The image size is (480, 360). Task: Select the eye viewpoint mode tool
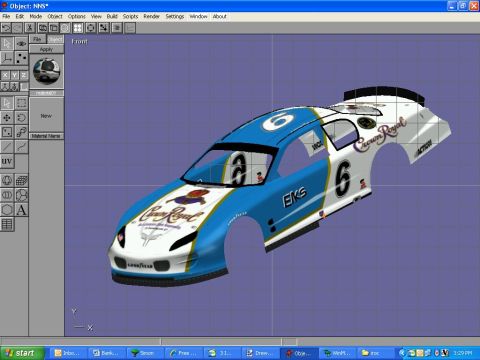(x=21, y=44)
